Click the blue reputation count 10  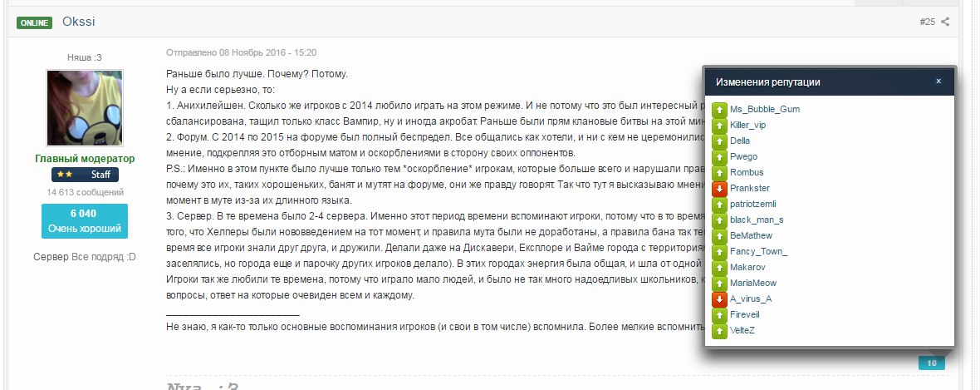click(x=931, y=363)
